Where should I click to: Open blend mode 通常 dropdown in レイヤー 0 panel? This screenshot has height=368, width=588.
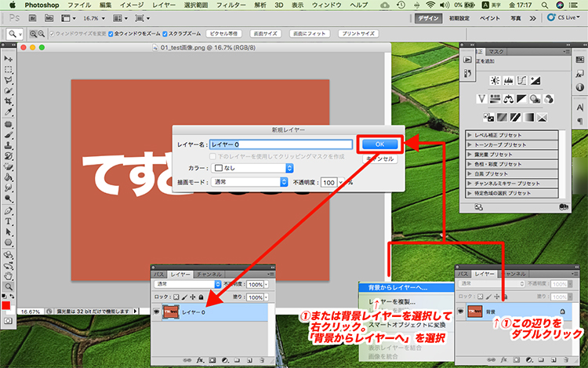coord(187,284)
